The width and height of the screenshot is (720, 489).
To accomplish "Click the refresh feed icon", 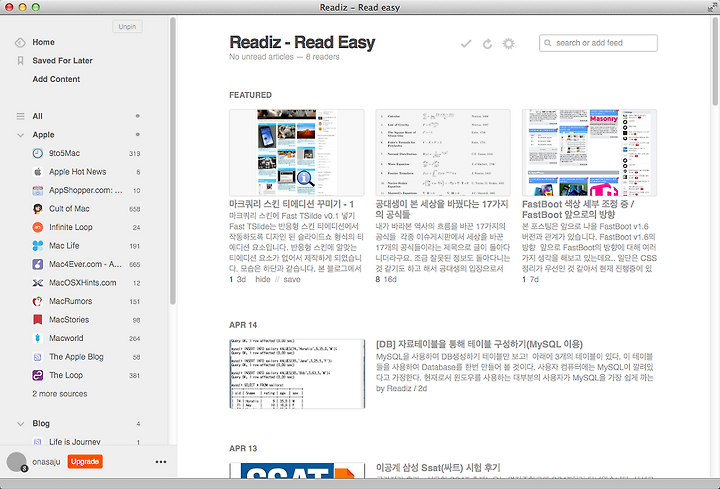I will tap(487, 44).
